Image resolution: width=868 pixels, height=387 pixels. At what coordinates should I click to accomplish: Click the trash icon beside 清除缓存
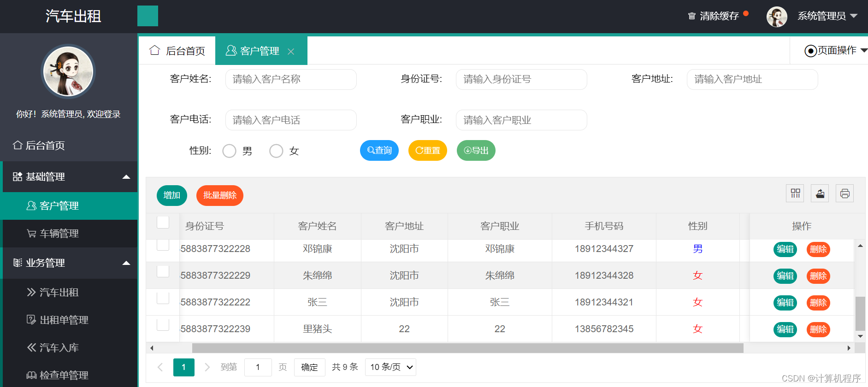[x=691, y=16]
